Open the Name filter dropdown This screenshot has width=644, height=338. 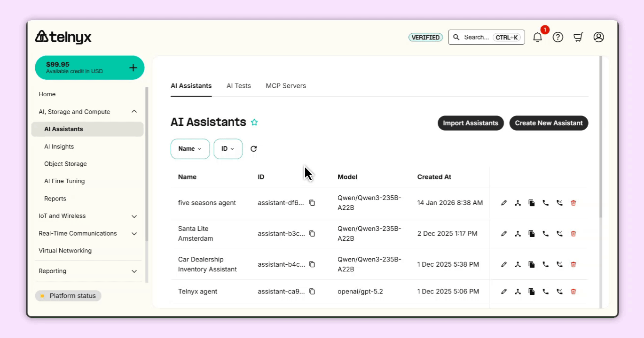tap(190, 149)
